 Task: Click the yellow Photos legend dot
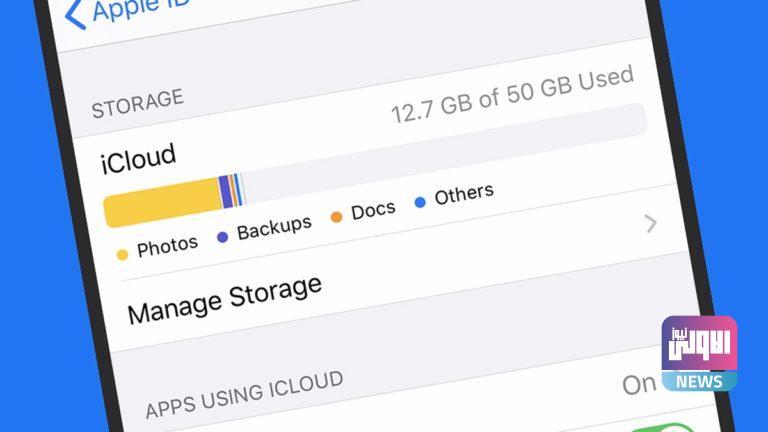[x=122, y=254]
